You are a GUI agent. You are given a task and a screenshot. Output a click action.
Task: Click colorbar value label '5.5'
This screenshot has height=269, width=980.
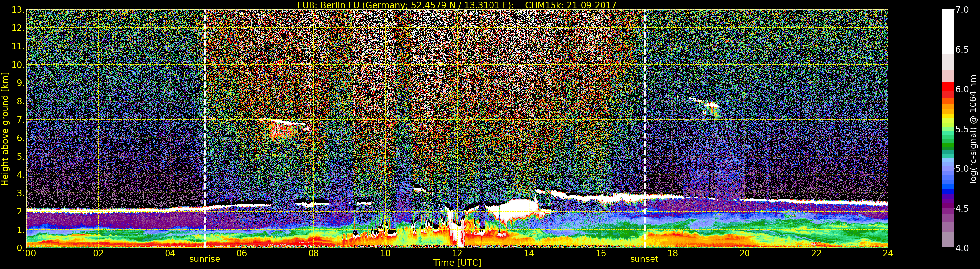[962, 129]
